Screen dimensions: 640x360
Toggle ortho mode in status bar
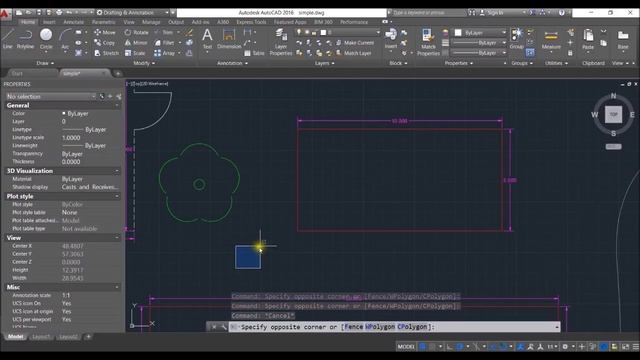(449, 347)
